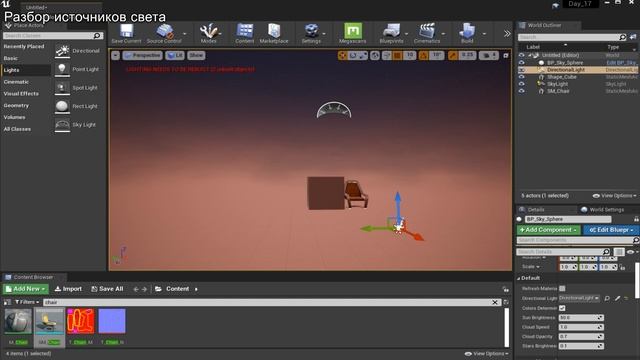
Task: Click the pick-actor eyedropper icon
Action: [x=617, y=298]
